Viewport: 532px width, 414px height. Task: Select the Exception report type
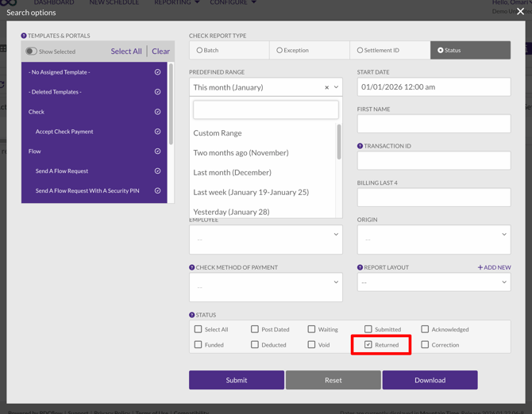point(310,50)
